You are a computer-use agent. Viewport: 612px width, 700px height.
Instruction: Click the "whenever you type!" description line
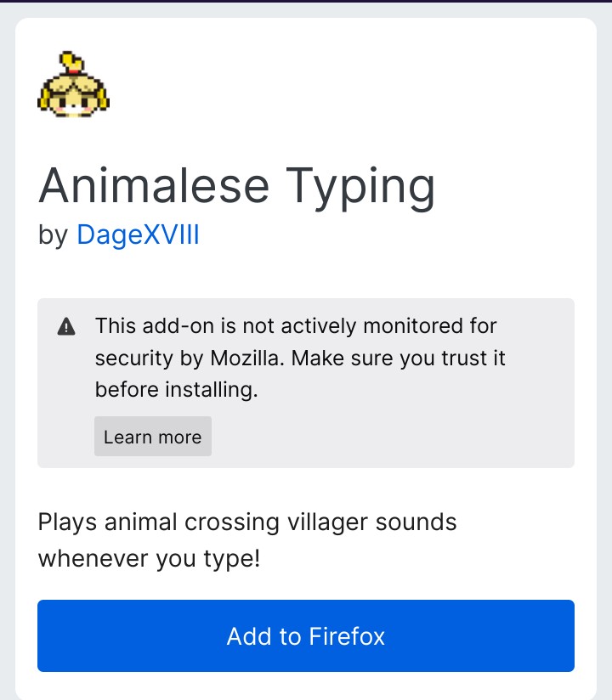150,559
